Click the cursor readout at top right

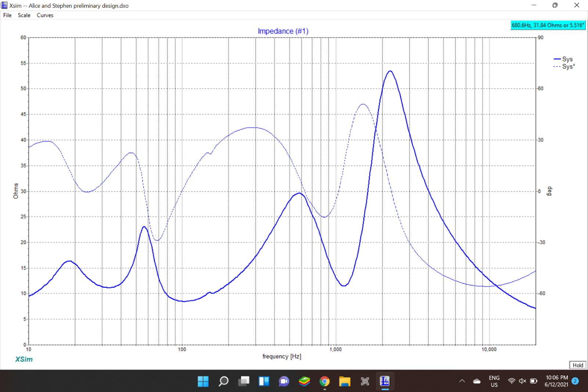(548, 25)
